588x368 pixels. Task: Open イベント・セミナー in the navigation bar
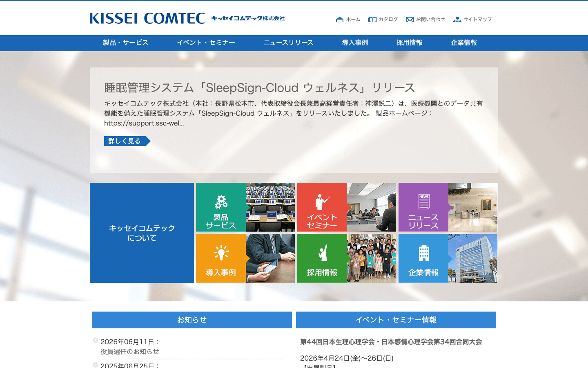[206, 43]
